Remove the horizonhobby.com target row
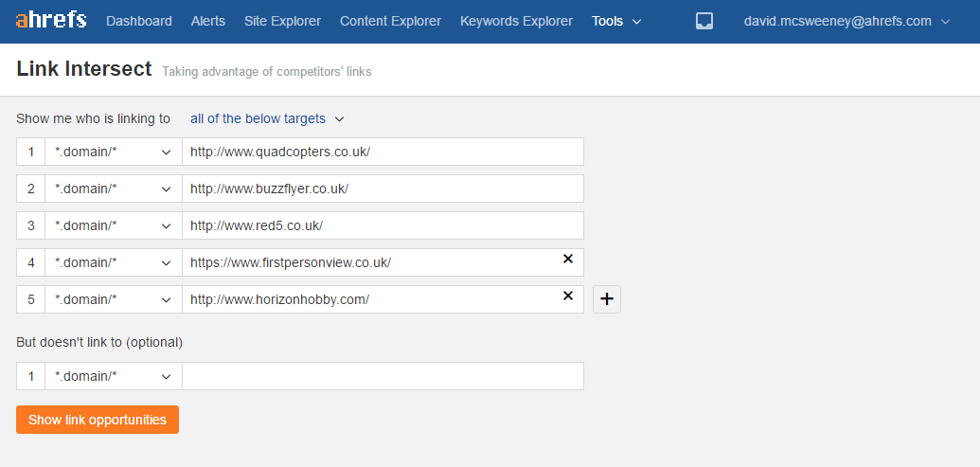The height and width of the screenshot is (467, 980). click(x=567, y=296)
